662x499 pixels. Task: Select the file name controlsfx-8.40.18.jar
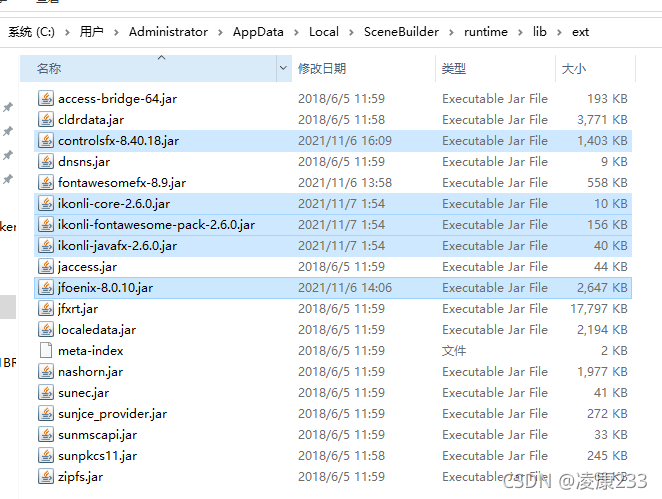tap(118, 141)
